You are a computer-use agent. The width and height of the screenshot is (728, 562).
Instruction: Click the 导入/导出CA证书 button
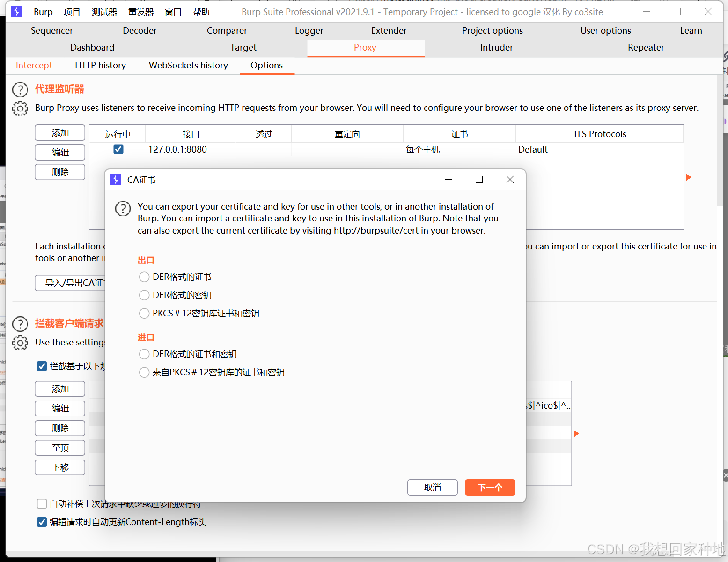tap(70, 283)
